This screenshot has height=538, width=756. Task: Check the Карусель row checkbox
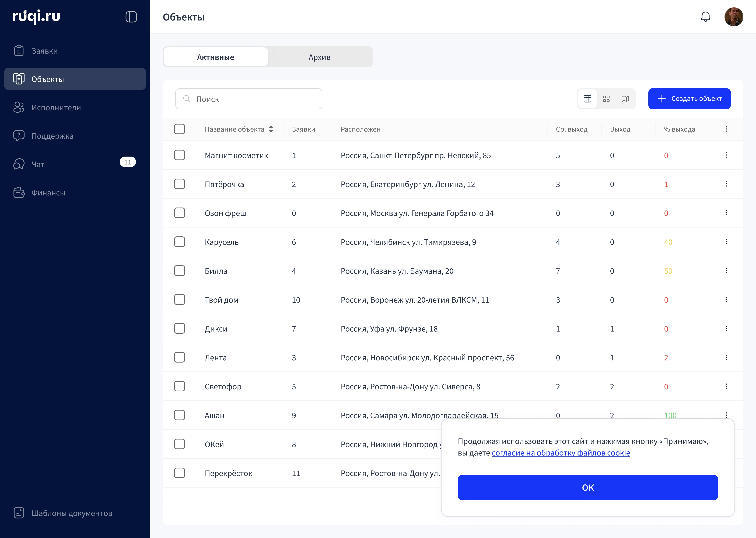pyautogui.click(x=179, y=242)
